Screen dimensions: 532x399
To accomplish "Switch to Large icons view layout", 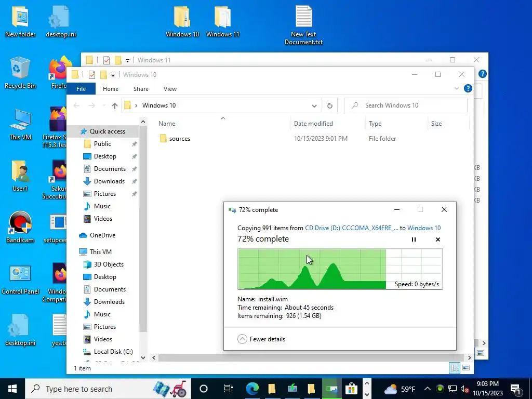I will (x=466, y=368).
